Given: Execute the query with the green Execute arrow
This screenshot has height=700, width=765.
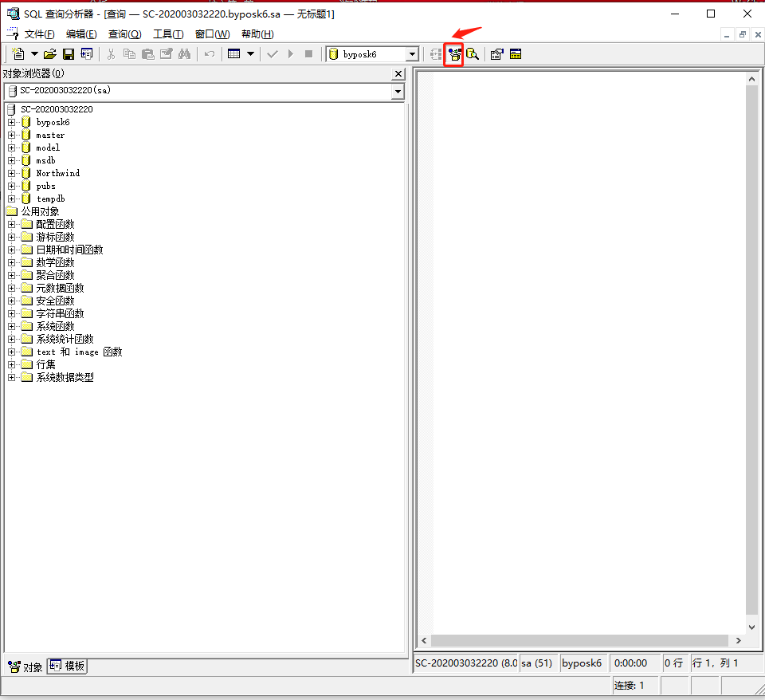Looking at the screenshot, I should 289,53.
